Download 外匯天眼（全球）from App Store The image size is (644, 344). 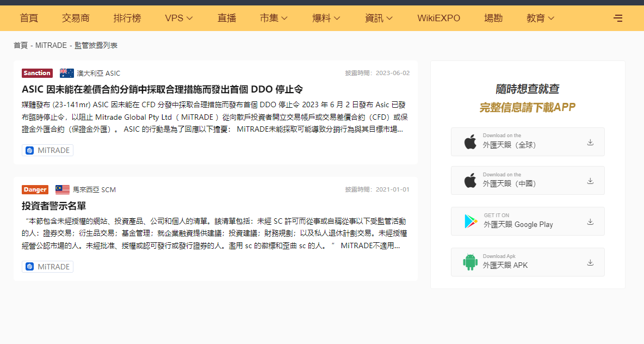(x=528, y=142)
